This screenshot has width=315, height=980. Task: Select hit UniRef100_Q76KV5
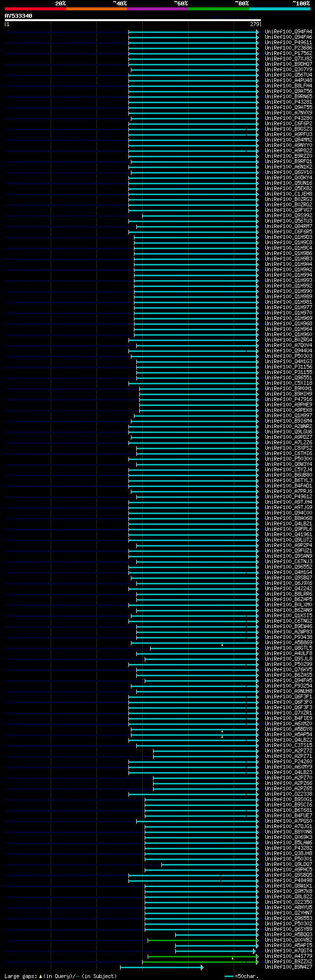pyautogui.click(x=288, y=669)
